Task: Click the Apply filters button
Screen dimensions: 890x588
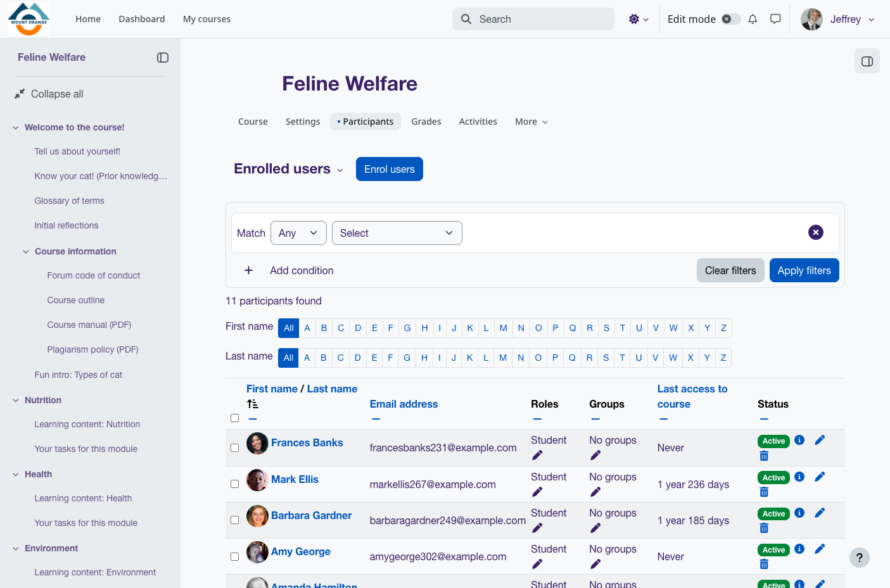Action: point(804,270)
